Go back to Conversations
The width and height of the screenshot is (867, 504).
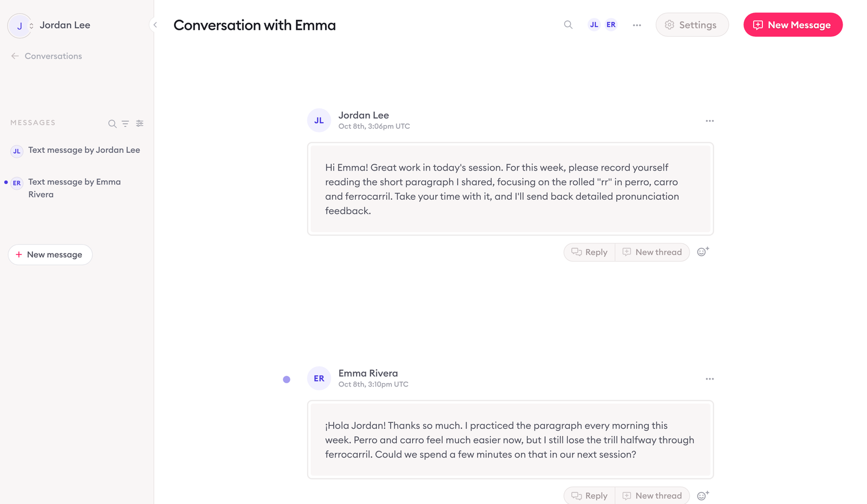click(47, 56)
